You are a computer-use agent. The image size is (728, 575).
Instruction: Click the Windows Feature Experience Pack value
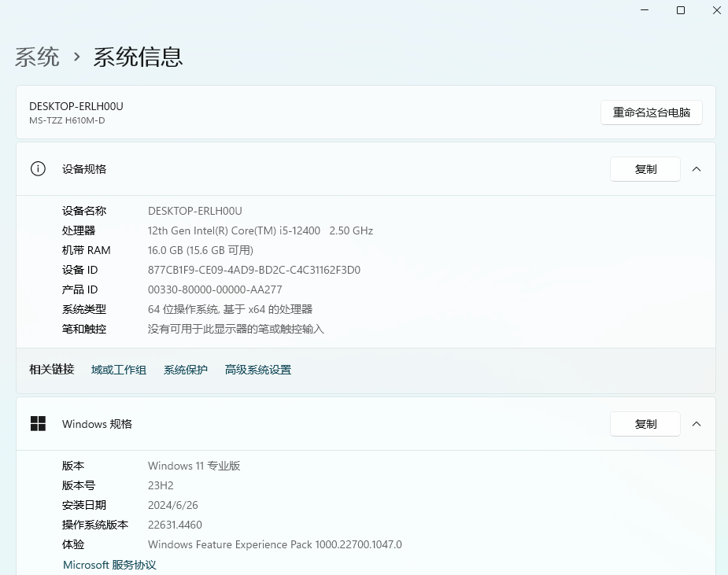pos(275,544)
